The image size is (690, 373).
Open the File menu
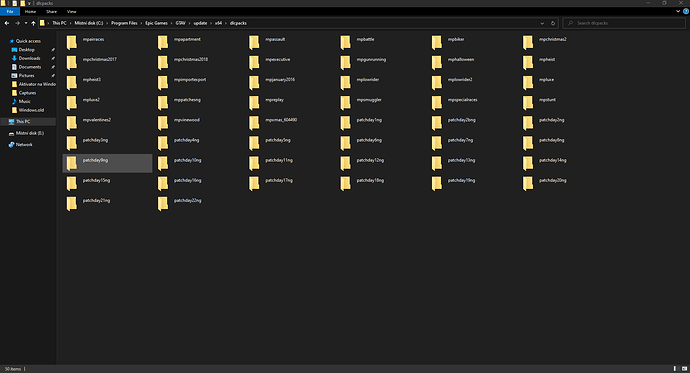(x=10, y=11)
